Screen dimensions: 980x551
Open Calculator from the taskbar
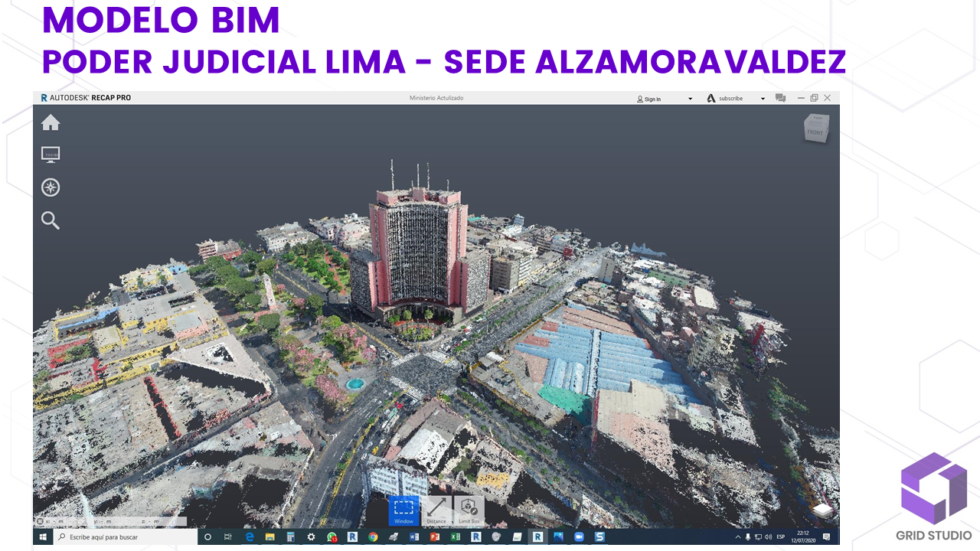point(291,537)
